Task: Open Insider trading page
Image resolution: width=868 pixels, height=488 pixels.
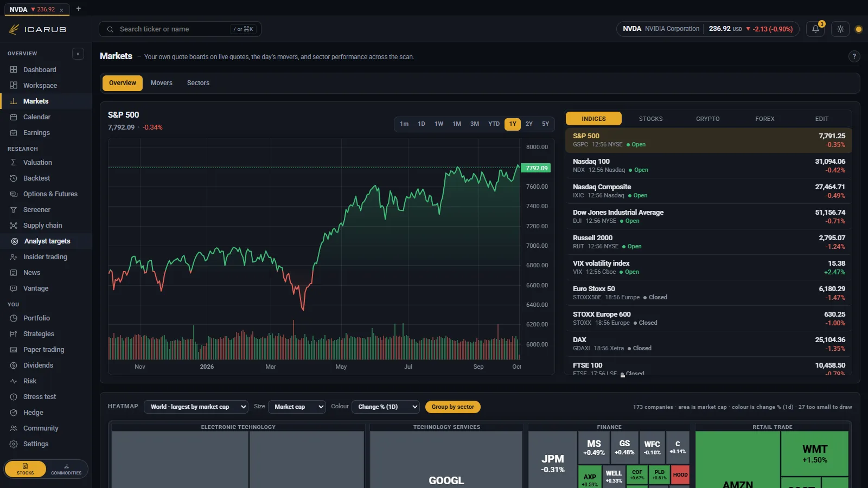Action: tap(46, 257)
